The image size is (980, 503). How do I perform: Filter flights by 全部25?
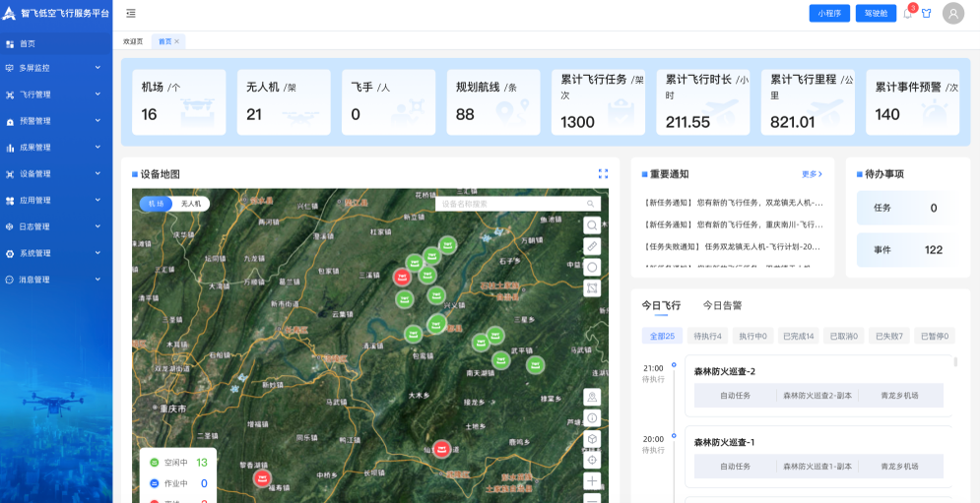pyautogui.click(x=662, y=337)
